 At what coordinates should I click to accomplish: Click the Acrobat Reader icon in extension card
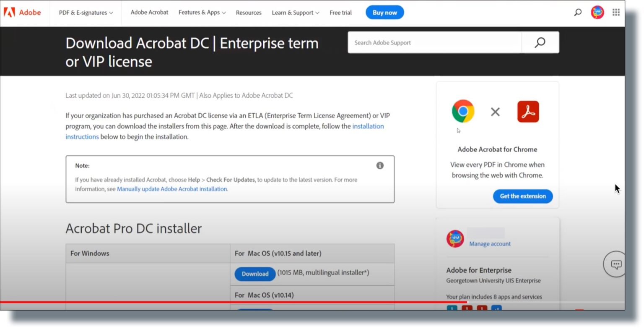click(528, 111)
